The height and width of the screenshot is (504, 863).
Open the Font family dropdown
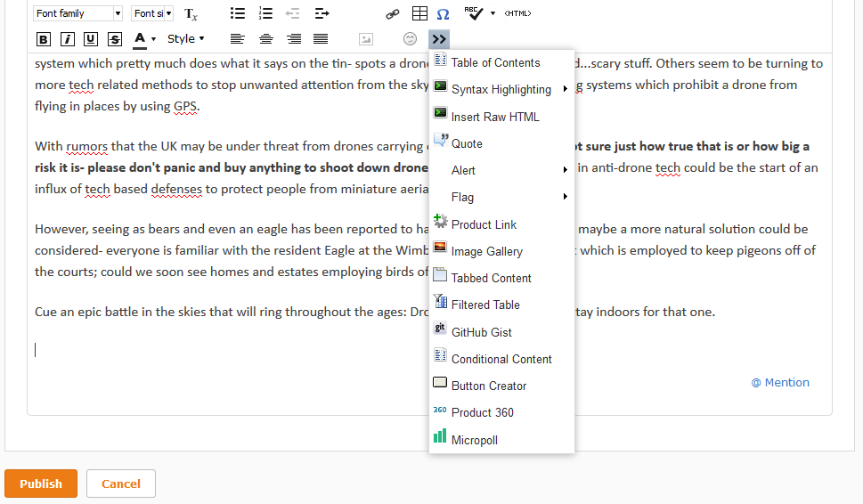[78, 13]
